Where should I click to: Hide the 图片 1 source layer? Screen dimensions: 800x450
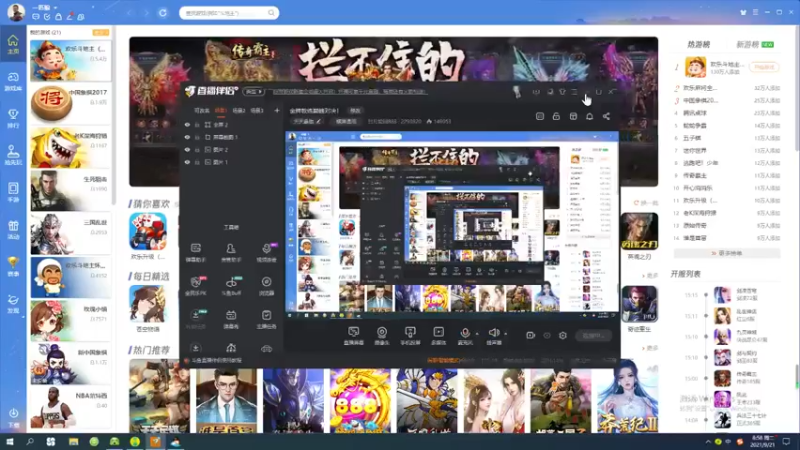[187, 162]
